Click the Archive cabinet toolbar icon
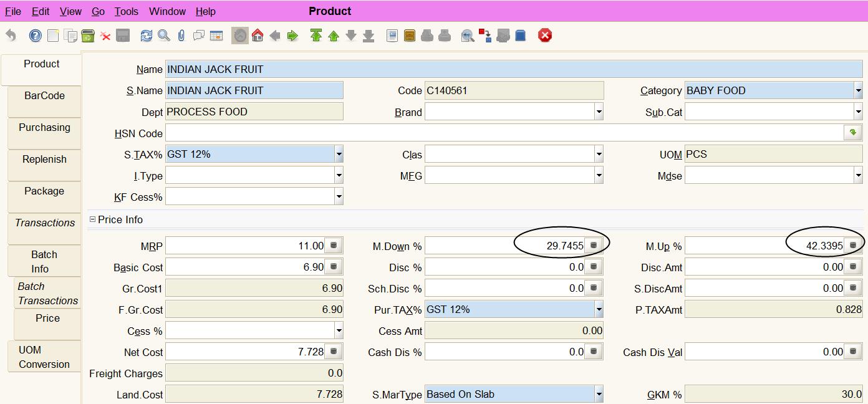Viewport: 868px width, 404px height. pos(410,36)
